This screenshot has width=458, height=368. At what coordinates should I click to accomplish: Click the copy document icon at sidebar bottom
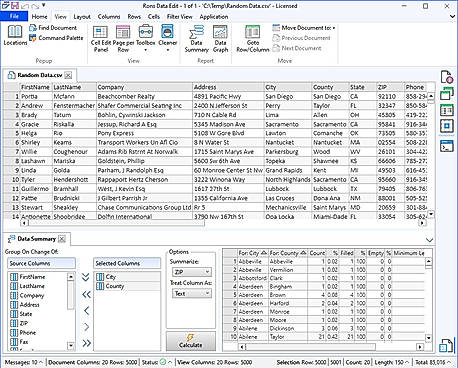446,345
